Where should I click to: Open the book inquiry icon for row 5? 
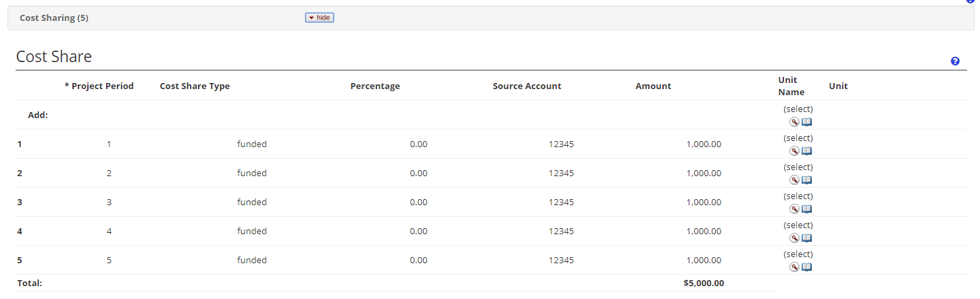[x=806, y=267]
